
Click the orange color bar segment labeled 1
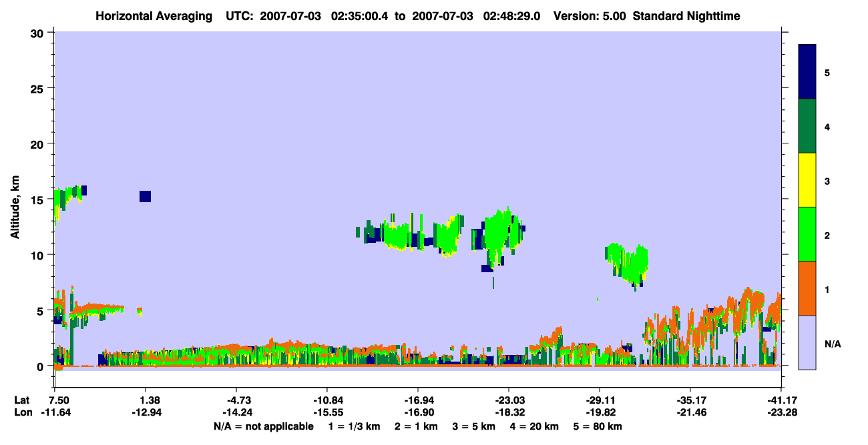[807, 288]
